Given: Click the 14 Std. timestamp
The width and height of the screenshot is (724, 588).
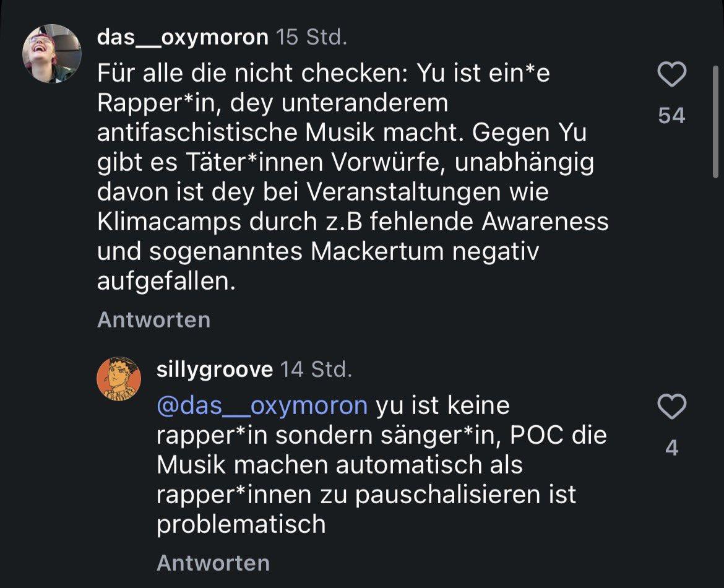Looking at the screenshot, I should tap(316, 370).
